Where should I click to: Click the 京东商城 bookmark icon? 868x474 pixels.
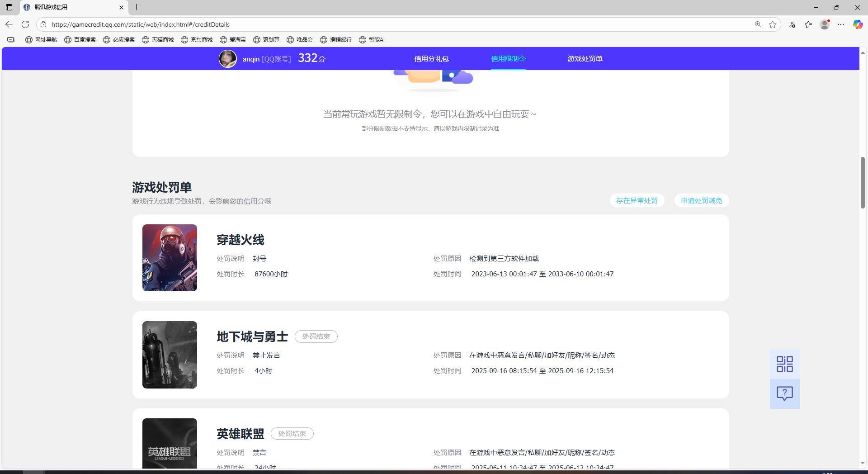(x=184, y=39)
